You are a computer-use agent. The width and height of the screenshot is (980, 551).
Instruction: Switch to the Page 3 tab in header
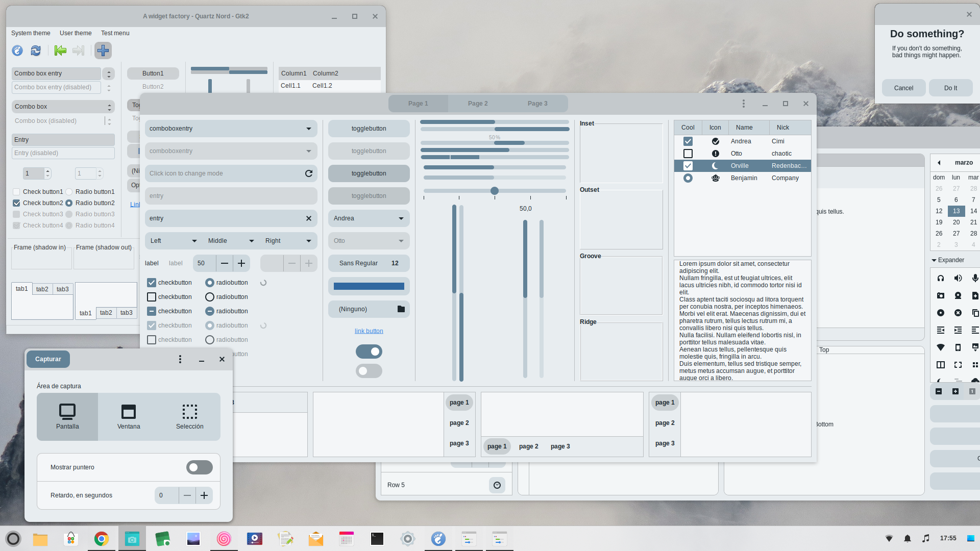[x=537, y=104]
